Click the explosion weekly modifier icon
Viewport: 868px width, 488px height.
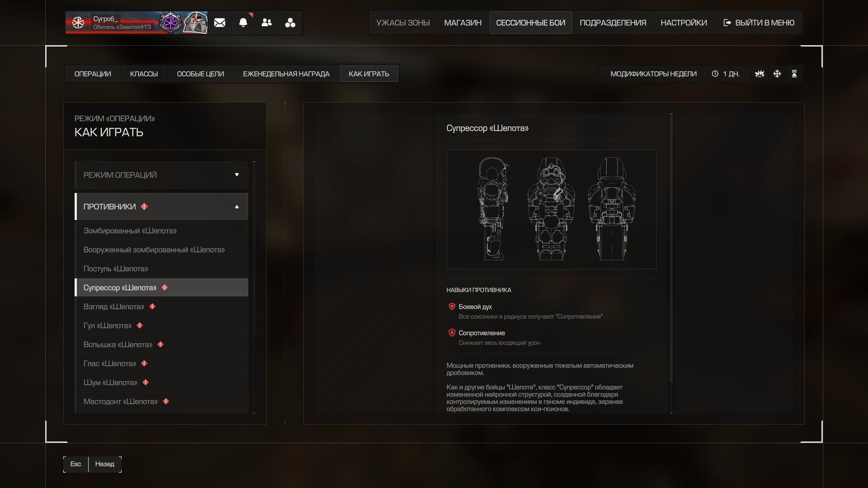(759, 74)
